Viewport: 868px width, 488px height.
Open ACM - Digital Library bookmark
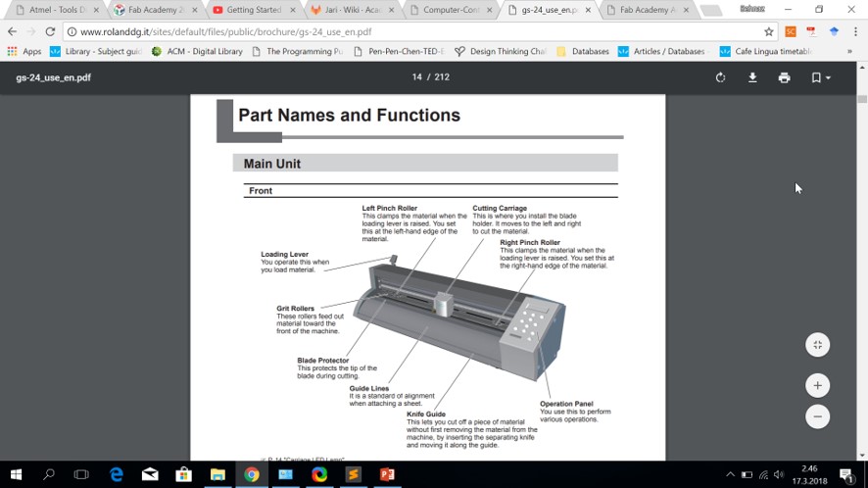pos(197,52)
